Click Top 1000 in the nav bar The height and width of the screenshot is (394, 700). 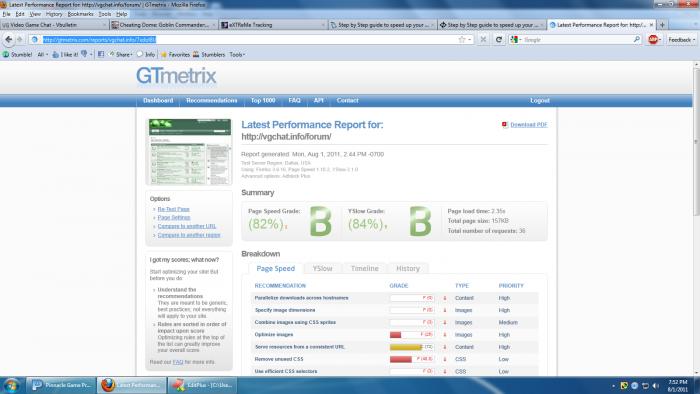263,100
